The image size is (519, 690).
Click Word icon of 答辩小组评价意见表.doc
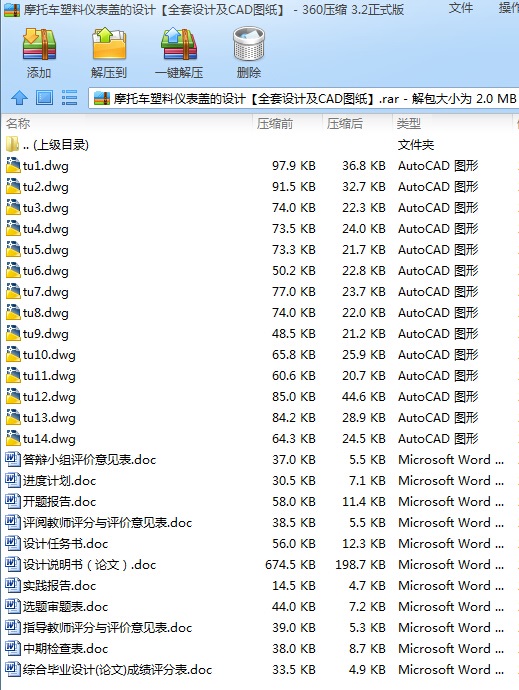pos(13,459)
